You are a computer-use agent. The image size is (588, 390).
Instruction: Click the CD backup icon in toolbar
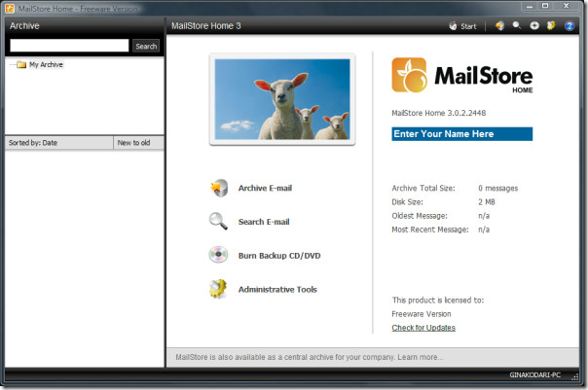coord(534,25)
